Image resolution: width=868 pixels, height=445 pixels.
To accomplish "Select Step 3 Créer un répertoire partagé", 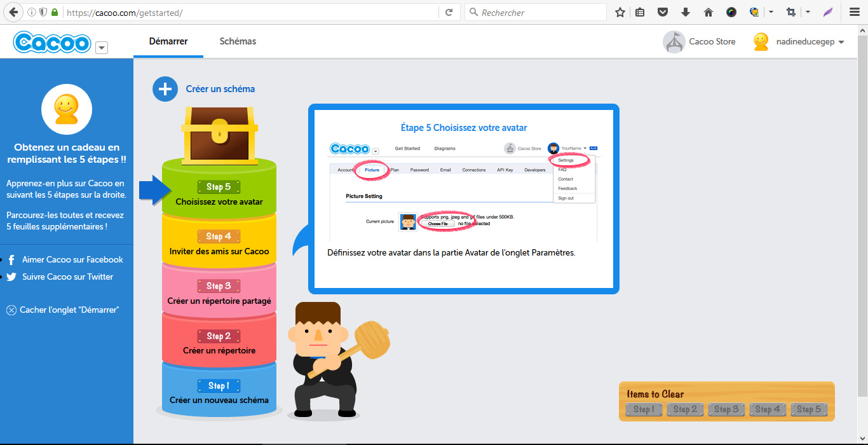I will click(219, 292).
